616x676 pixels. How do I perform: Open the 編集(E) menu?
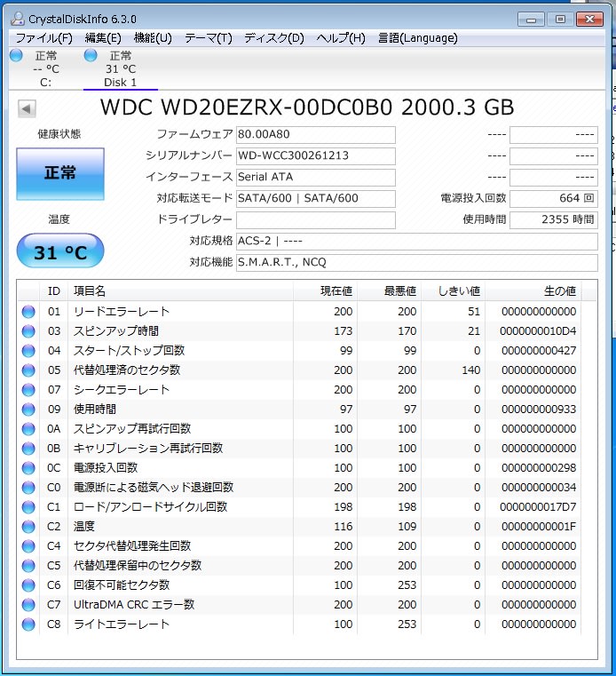pos(103,38)
